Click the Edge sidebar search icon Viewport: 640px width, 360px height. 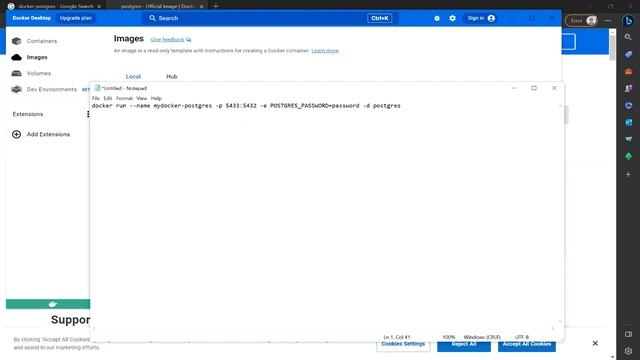[629, 38]
